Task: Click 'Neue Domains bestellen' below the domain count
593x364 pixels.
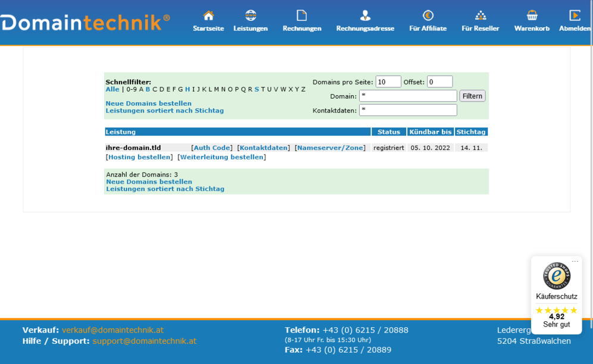Action: [149, 182]
